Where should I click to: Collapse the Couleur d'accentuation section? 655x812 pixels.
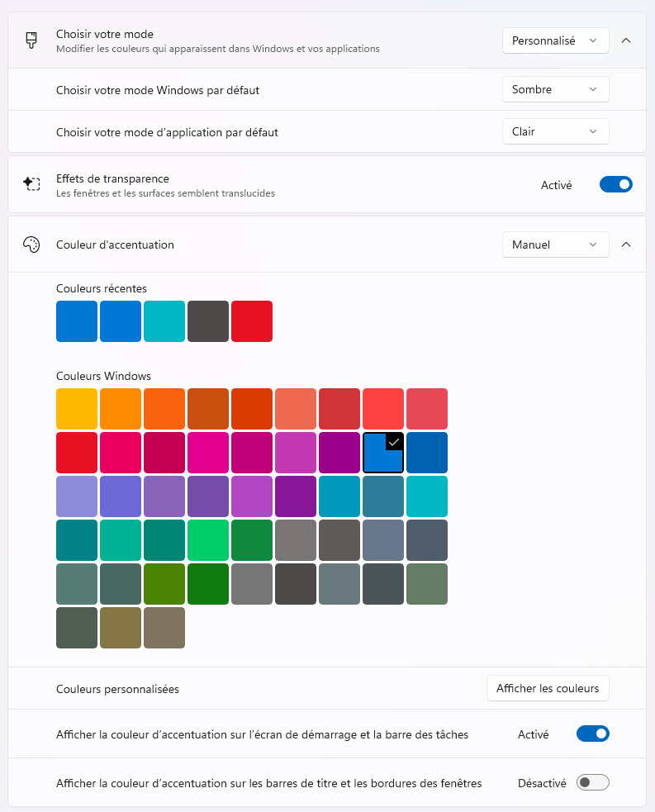click(626, 245)
